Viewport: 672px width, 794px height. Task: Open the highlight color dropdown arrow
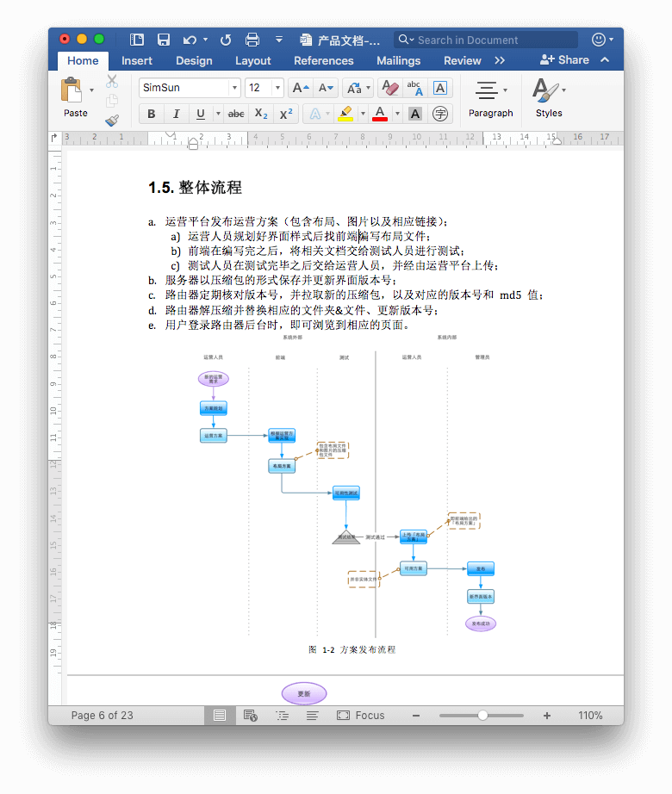pos(362,114)
